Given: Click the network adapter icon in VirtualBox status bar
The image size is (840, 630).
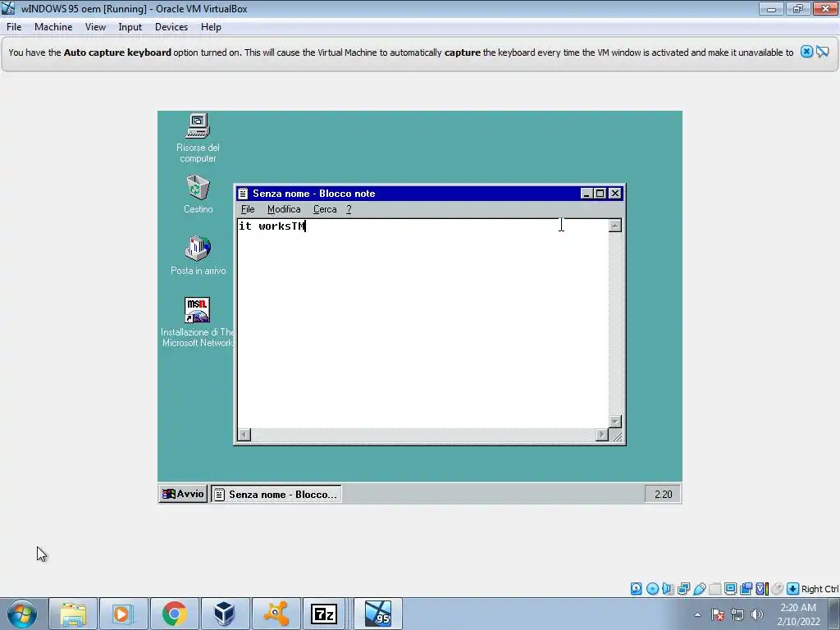Looking at the screenshot, I should tap(683, 589).
